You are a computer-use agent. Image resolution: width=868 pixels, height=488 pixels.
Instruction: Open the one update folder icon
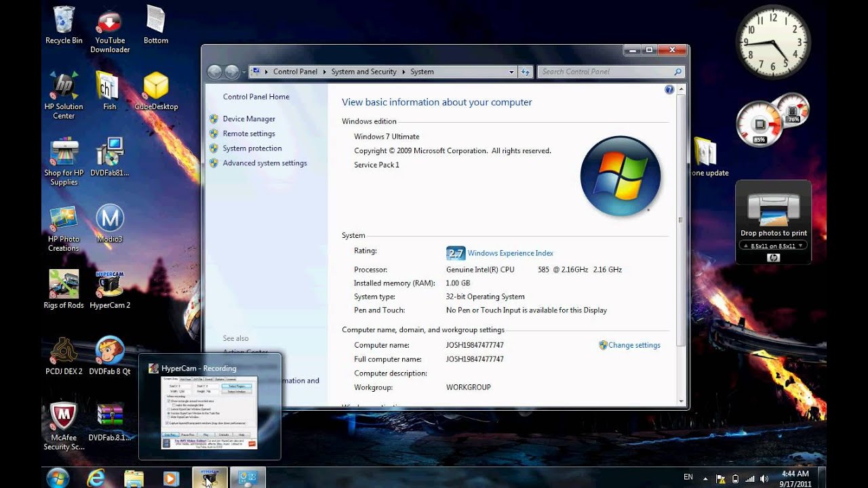(708, 157)
